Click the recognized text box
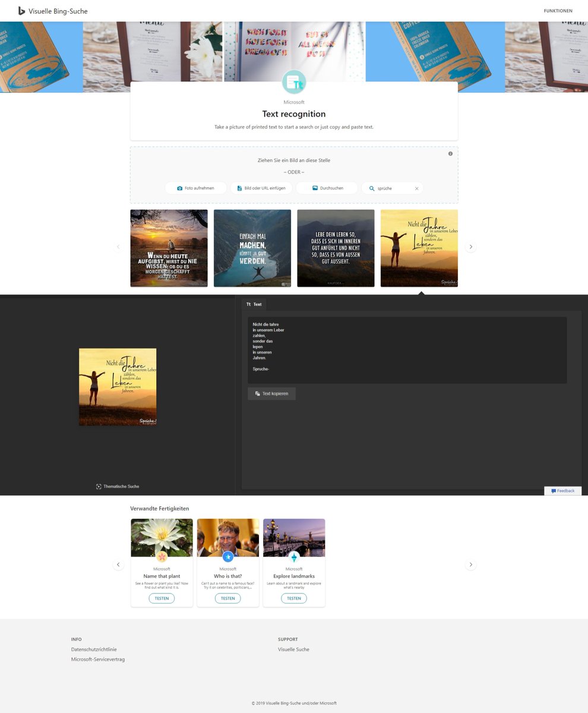 point(407,350)
